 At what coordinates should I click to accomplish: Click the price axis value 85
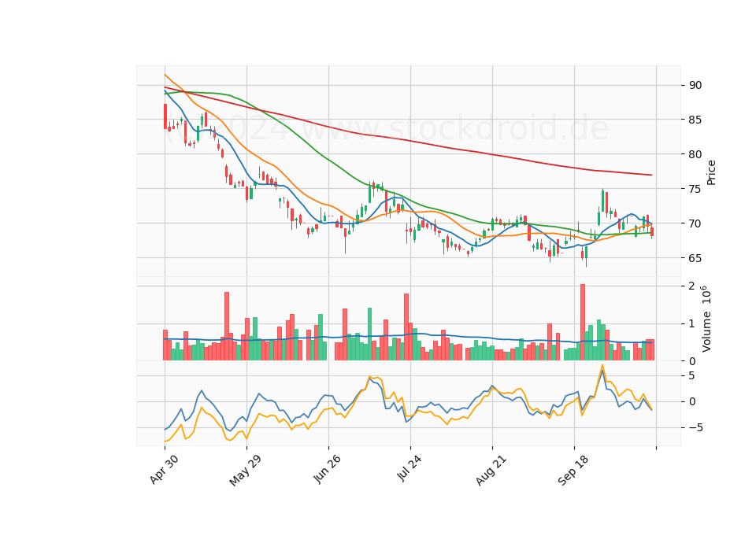(695, 120)
